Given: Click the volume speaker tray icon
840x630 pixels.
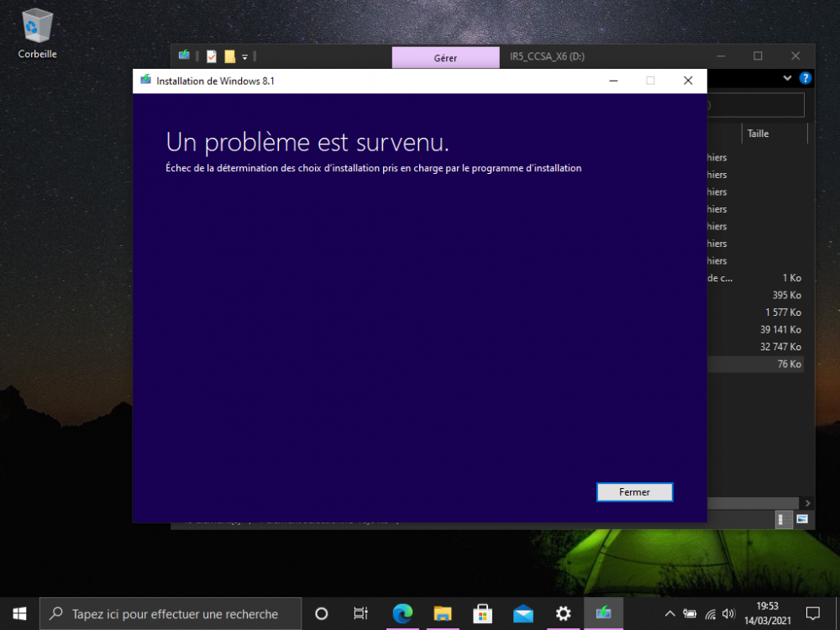Looking at the screenshot, I should 728,614.
